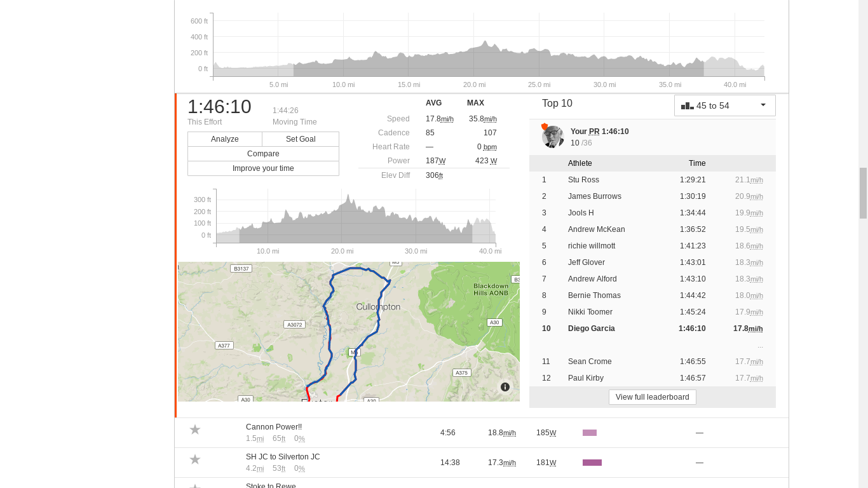Click Improve your time button
The width and height of the screenshot is (868, 488).
point(263,168)
